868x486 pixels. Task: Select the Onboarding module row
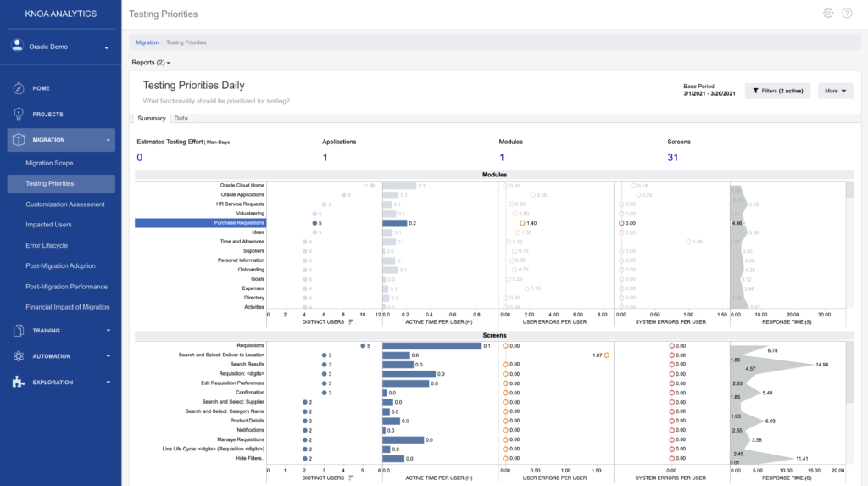point(251,270)
